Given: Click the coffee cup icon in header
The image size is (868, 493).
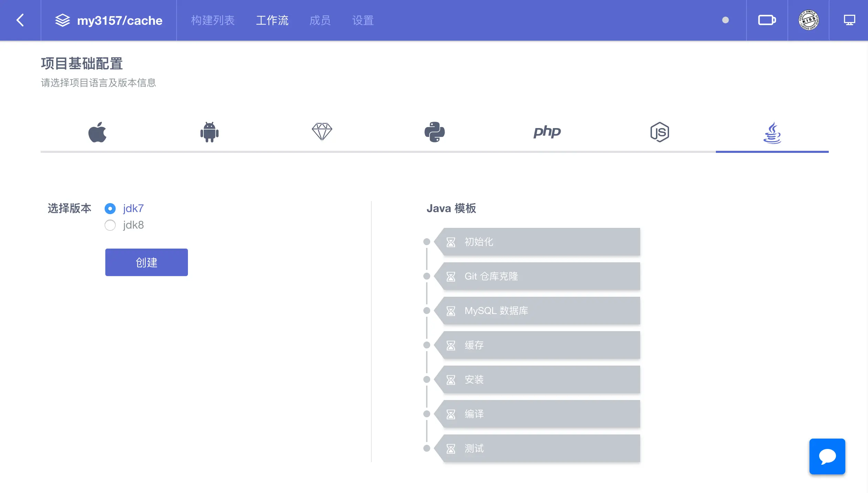Looking at the screenshot, I should click(x=767, y=20).
